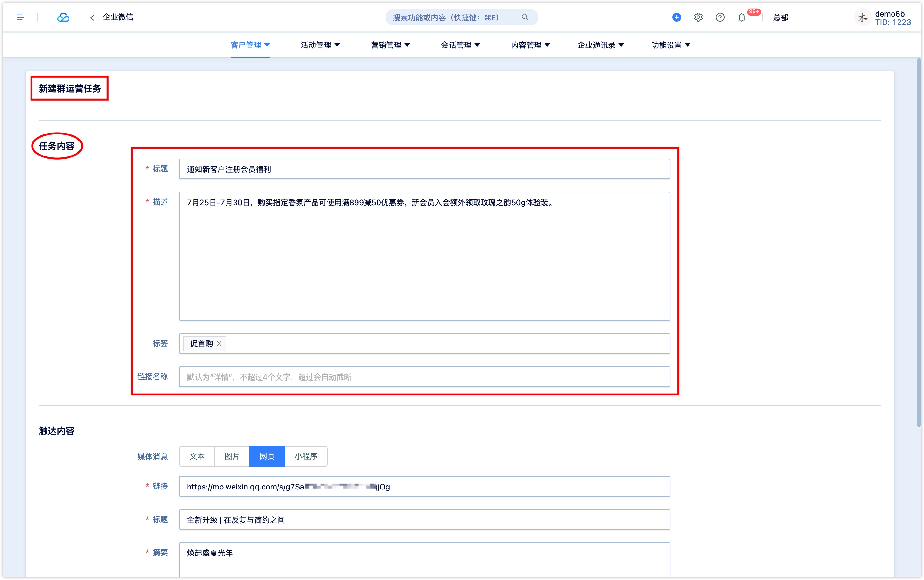Select the 图片 media type
The width and height of the screenshot is (924, 580).
click(232, 456)
